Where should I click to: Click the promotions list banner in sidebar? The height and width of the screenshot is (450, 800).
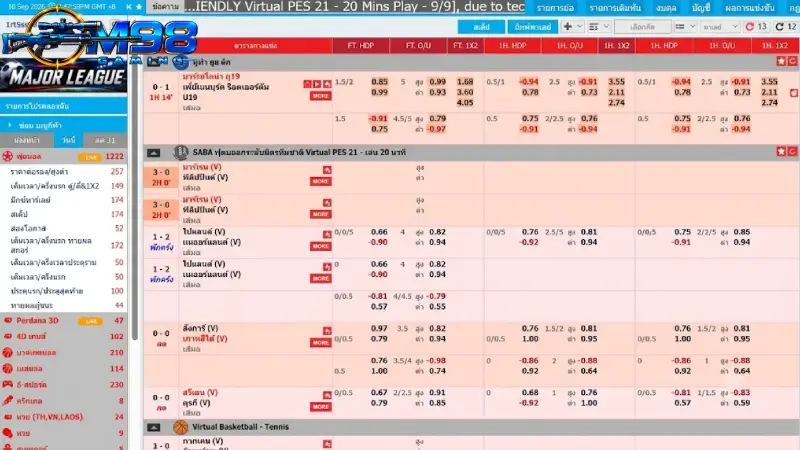tap(64, 106)
